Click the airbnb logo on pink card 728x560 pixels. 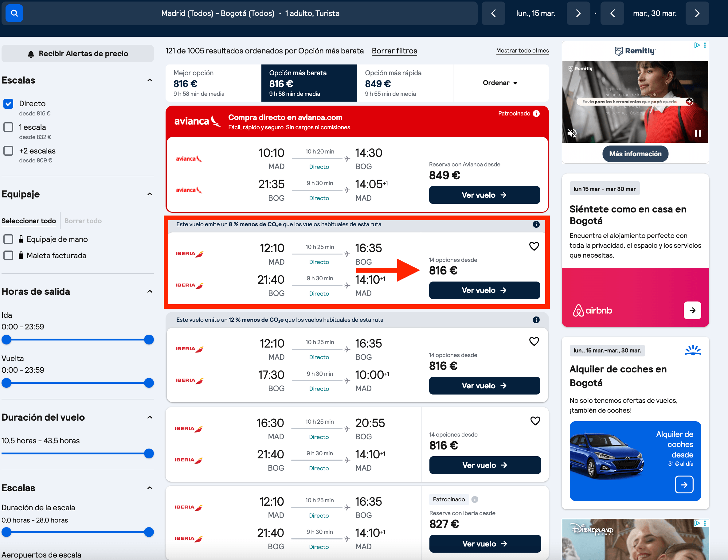click(x=592, y=310)
